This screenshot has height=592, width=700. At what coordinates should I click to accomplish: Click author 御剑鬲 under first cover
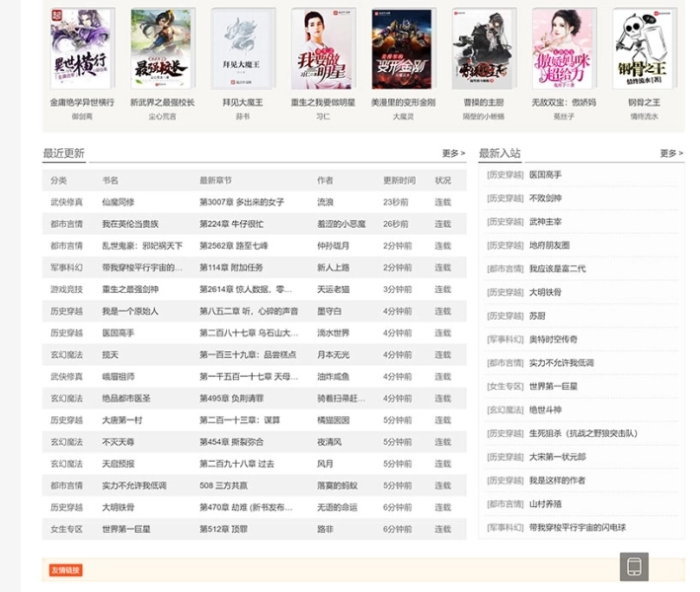click(82, 116)
